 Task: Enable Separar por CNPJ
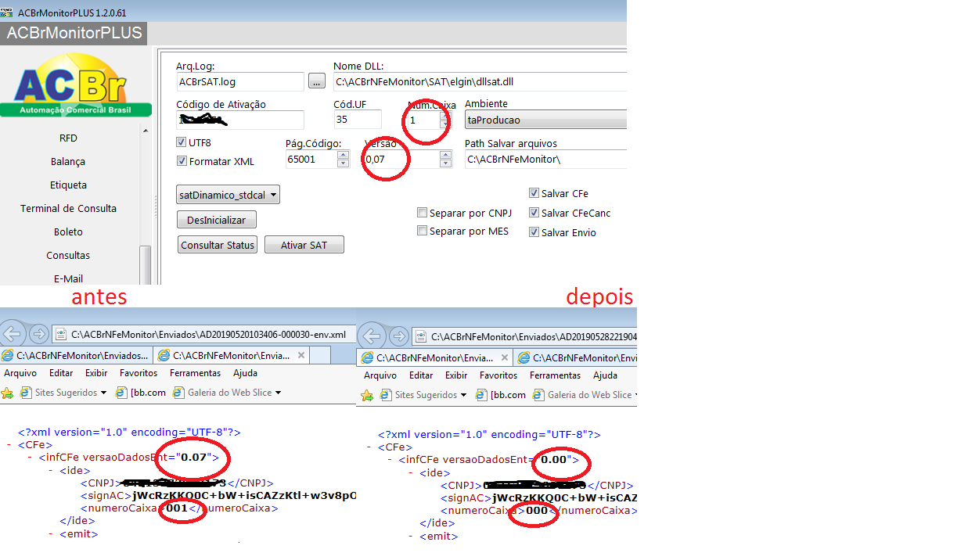pos(423,213)
